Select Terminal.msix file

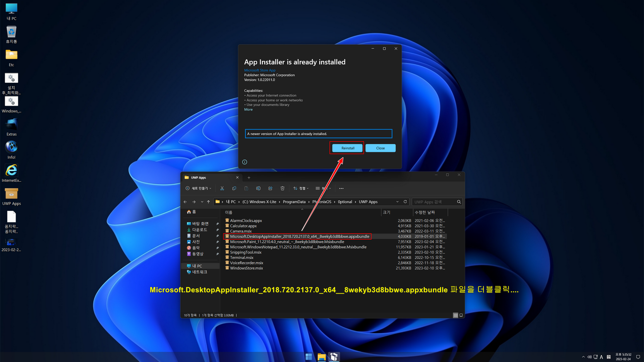coord(241,258)
